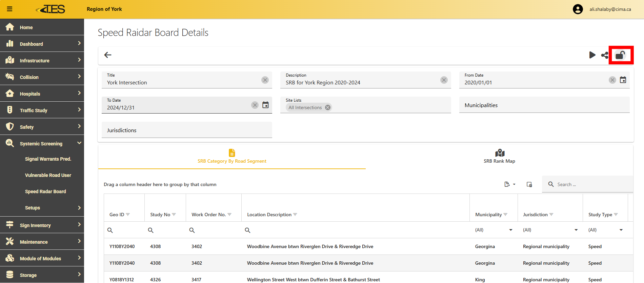Go to Home in sidebar
Image resolution: width=644 pixels, height=283 pixels.
26,27
